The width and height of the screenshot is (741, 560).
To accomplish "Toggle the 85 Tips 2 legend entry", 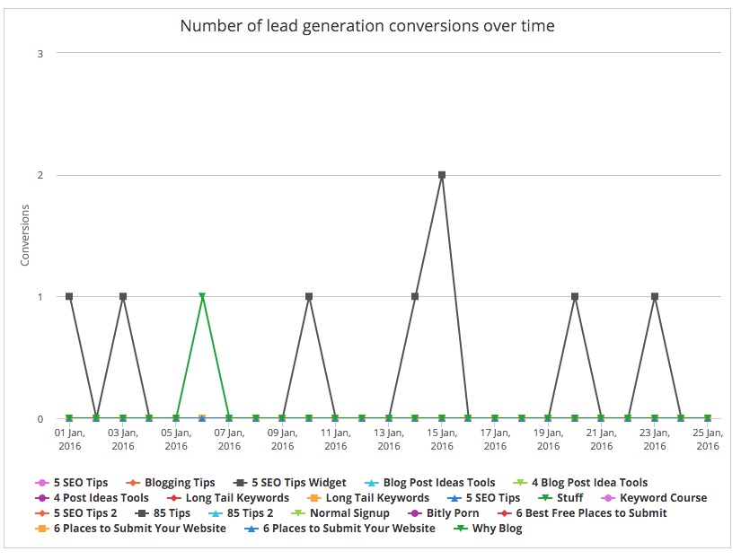I will (x=239, y=513).
